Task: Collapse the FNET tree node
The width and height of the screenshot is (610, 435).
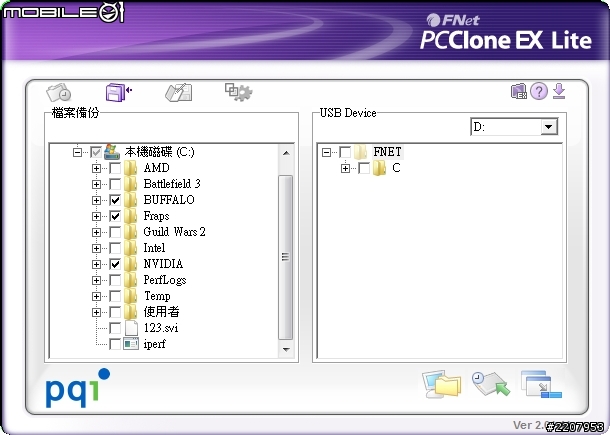Action: click(326, 152)
